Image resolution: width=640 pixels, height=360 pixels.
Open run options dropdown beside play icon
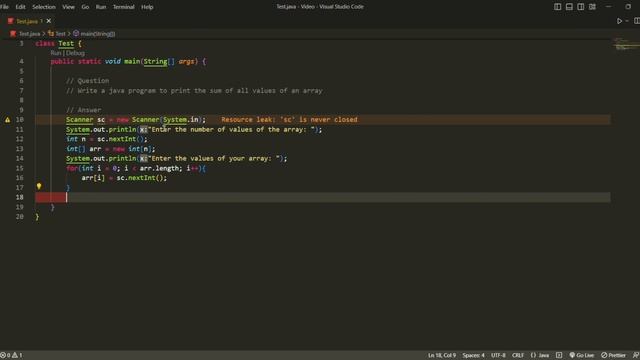pyautogui.click(x=627, y=21)
